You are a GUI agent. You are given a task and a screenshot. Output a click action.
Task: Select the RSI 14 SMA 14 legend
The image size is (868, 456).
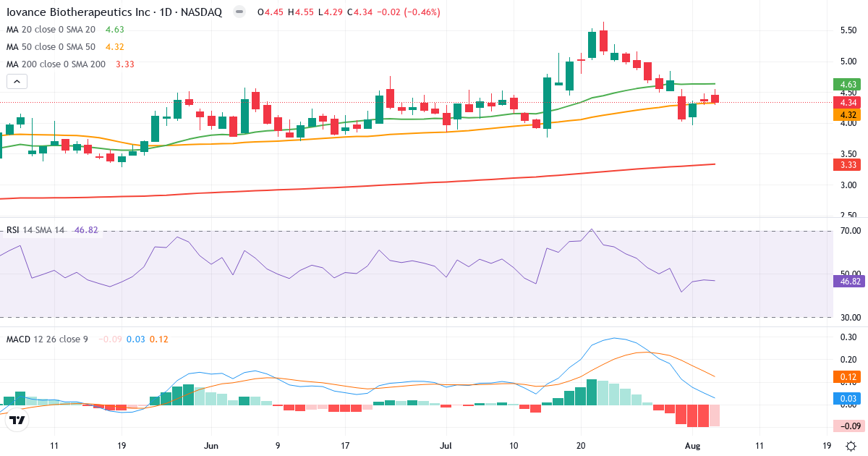coord(36,230)
